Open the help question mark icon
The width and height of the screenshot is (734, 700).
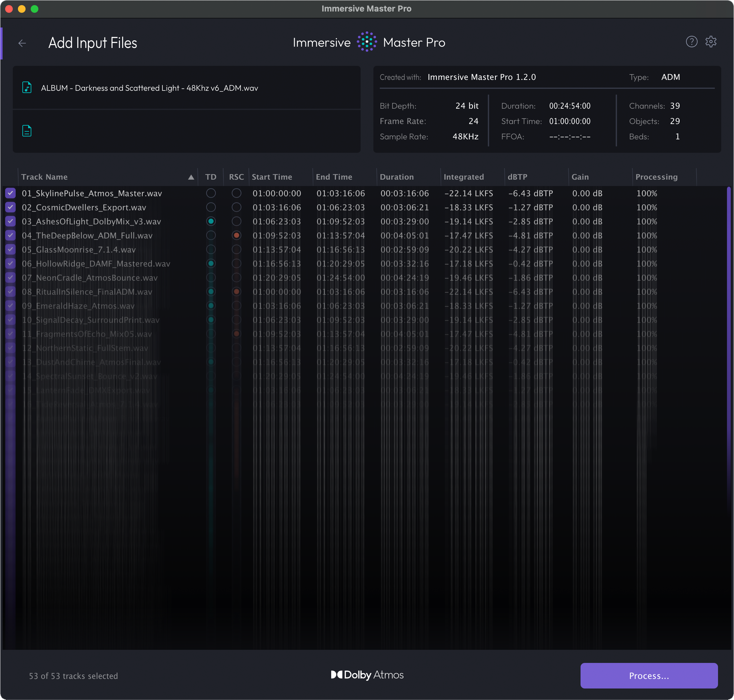691,42
